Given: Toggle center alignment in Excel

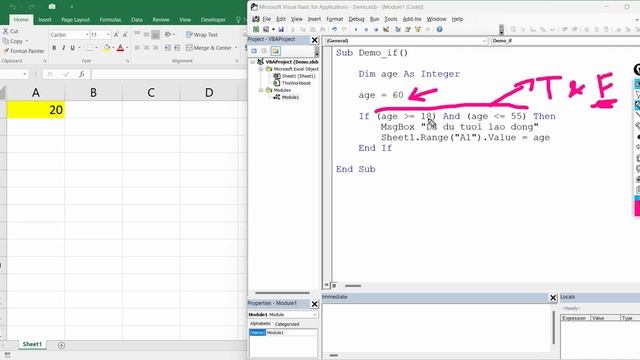Looking at the screenshot, I should click(147, 48).
